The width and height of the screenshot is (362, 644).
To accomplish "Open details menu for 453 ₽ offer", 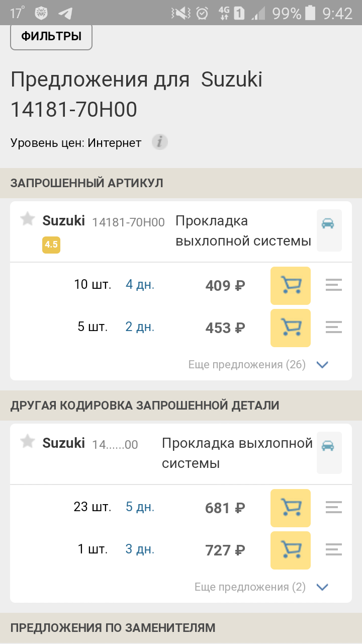I will [333, 328].
